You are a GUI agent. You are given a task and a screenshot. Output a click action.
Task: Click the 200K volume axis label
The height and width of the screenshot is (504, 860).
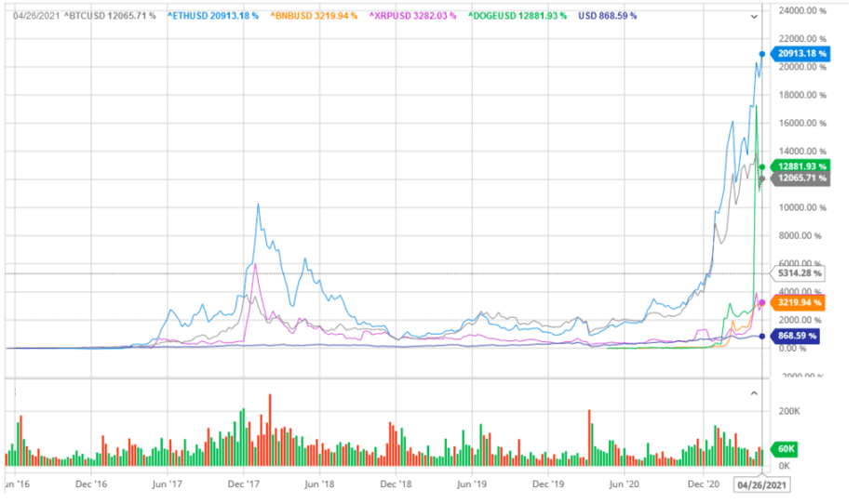click(789, 411)
